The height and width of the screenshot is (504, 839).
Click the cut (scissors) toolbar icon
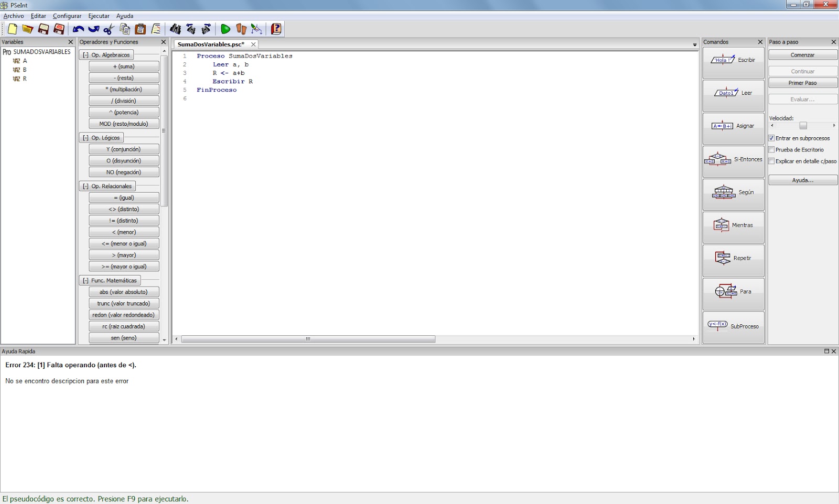(109, 29)
